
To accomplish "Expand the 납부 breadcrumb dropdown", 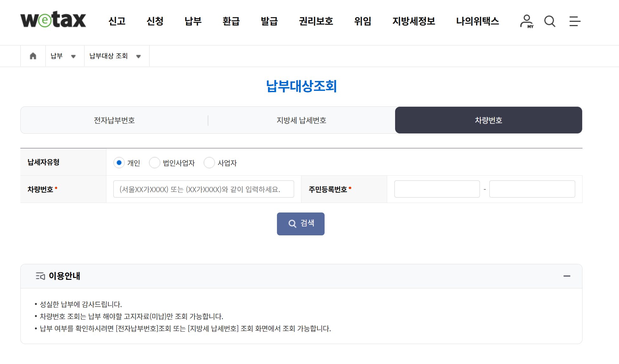I will point(74,56).
